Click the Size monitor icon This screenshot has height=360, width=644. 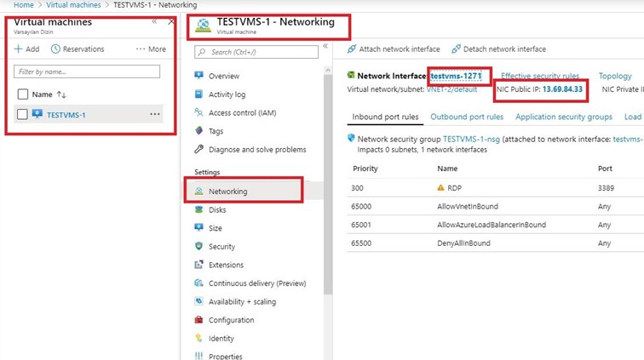pyautogui.click(x=198, y=227)
